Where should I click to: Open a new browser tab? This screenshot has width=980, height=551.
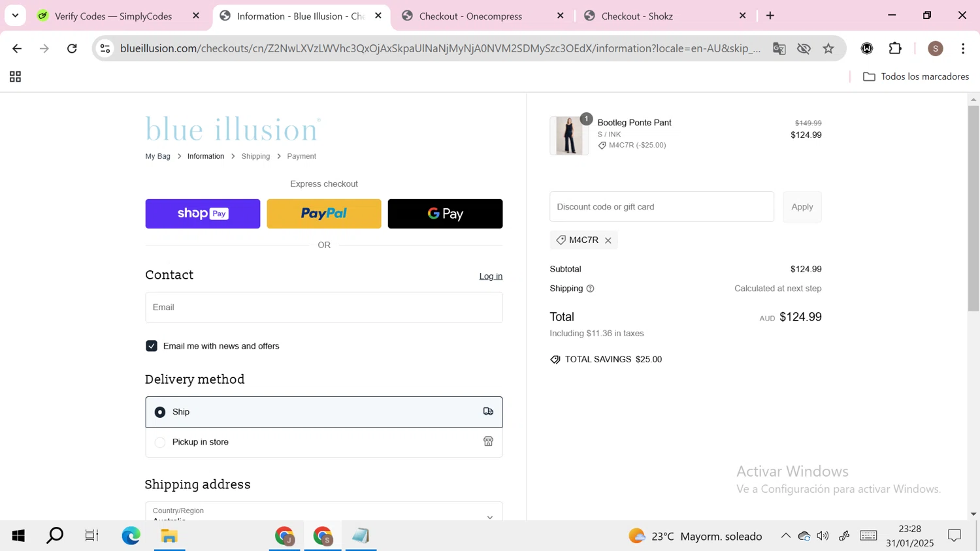[770, 16]
